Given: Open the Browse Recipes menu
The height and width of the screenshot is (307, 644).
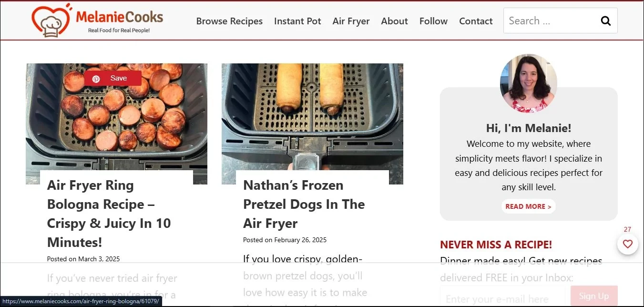Looking at the screenshot, I should [x=229, y=21].
